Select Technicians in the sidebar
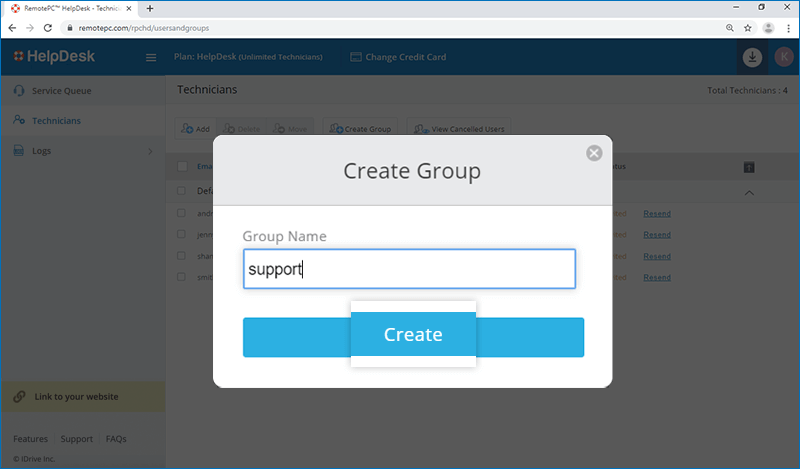Image resolution: width=800 pixels, height=469 pixels. [x=56, y=121]
